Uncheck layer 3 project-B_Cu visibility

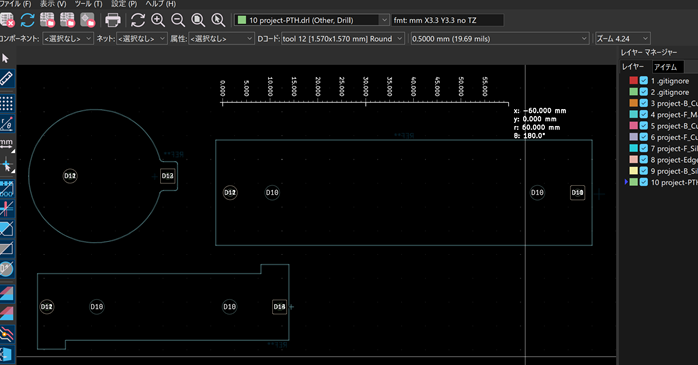pos(644,103)
